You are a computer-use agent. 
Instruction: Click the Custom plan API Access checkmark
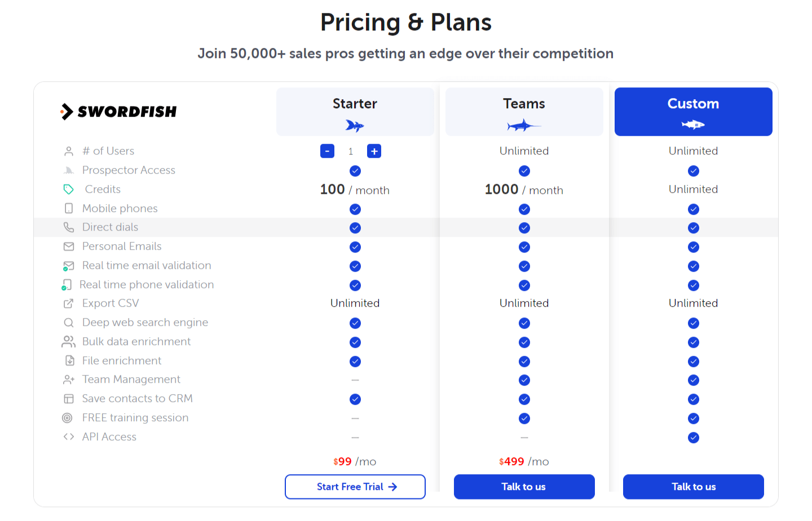tap(694, 438)
